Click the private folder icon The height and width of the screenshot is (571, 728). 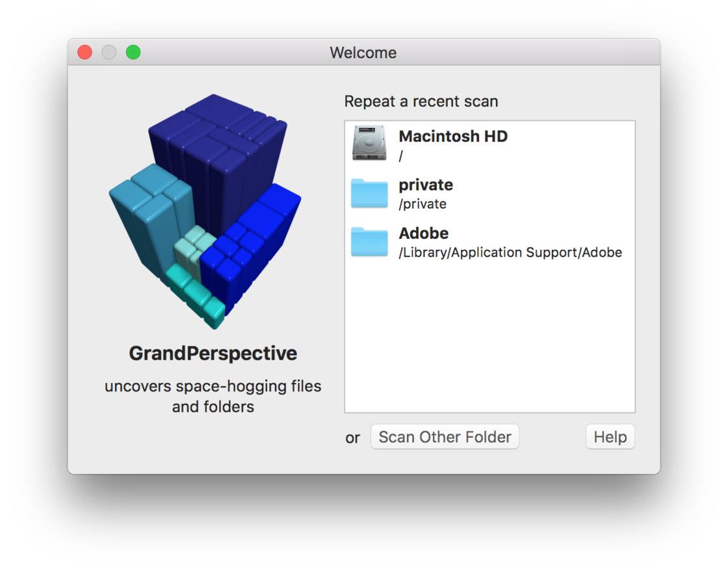pos(369,193)
